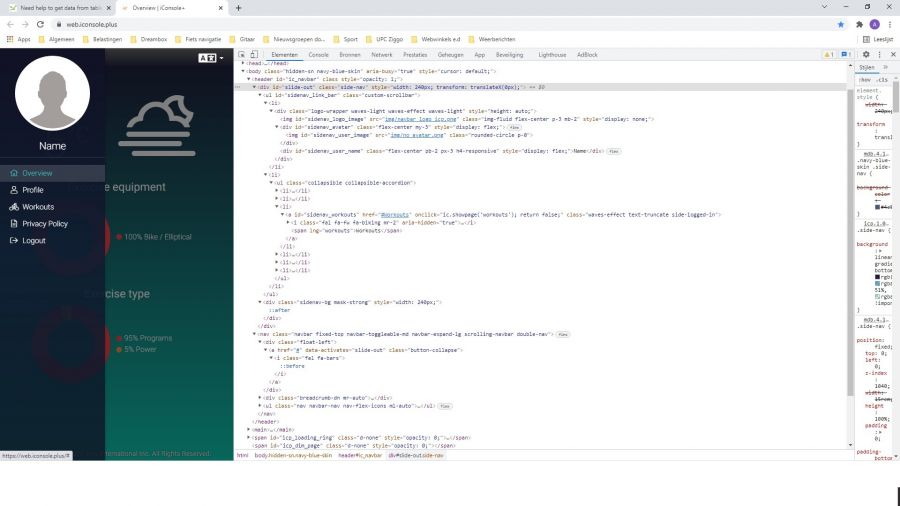Switch to the Console tab in DevTools

pyautogui.click(x=319, y=55)
